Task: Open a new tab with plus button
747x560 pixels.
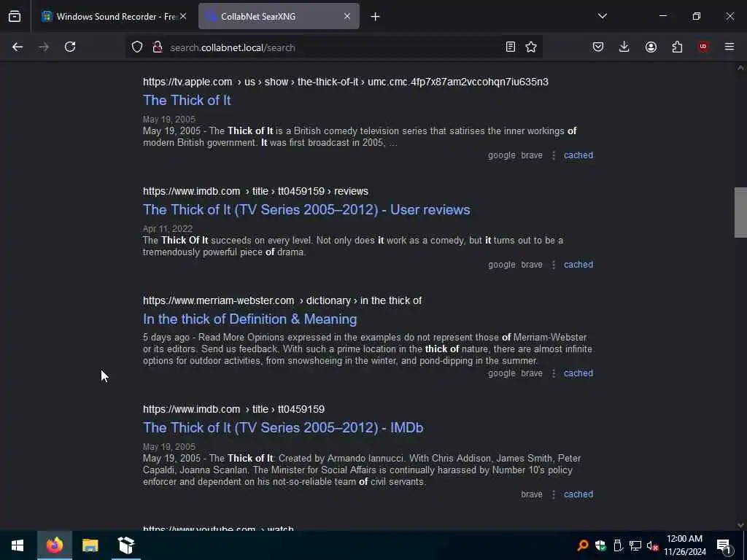Action: pyautogui.click(x=375, y=17)
